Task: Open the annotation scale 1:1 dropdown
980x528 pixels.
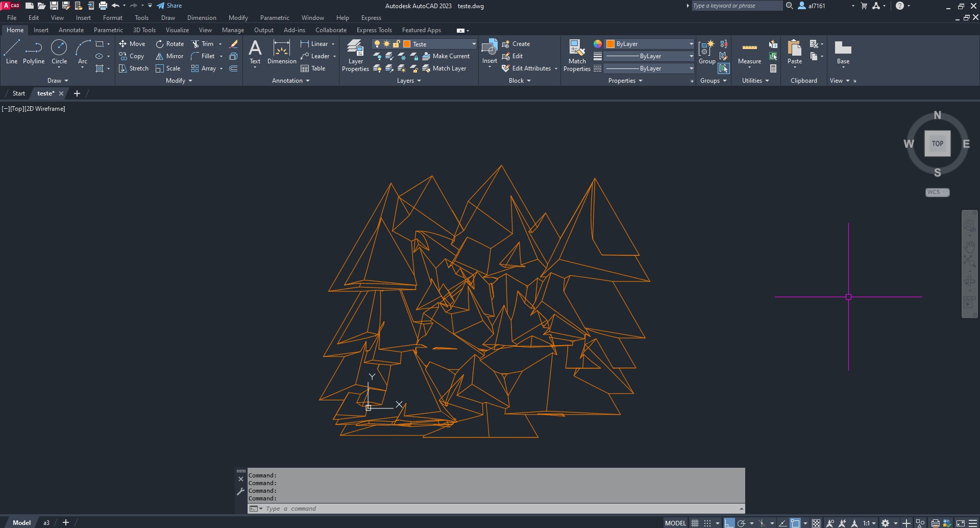Action: (x=869, y=523)
